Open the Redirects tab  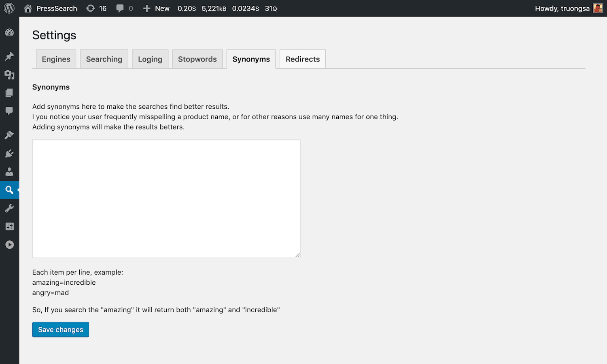(303, 59)
